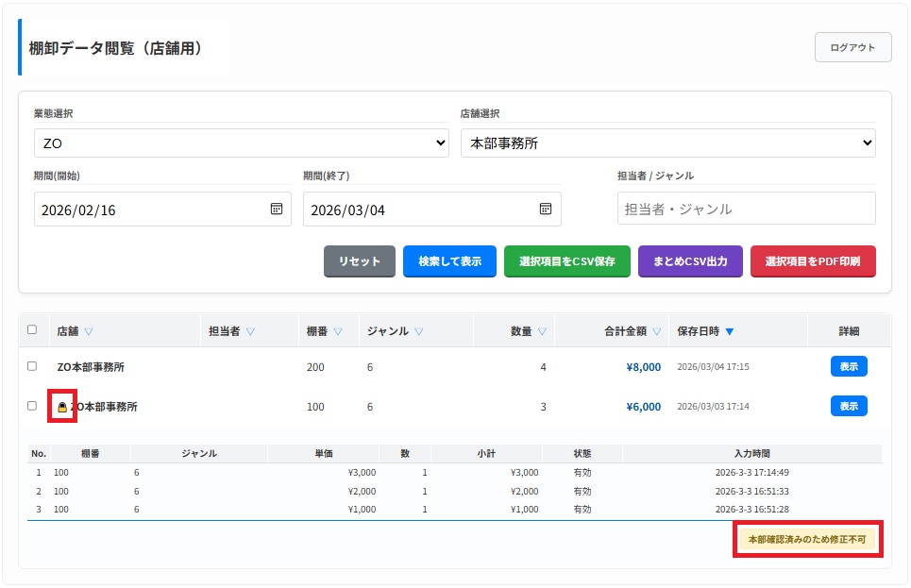Click 表示 button for shelf 200 row
The height and width of the screenshot is (588, 911).
[x=848, y=366]
